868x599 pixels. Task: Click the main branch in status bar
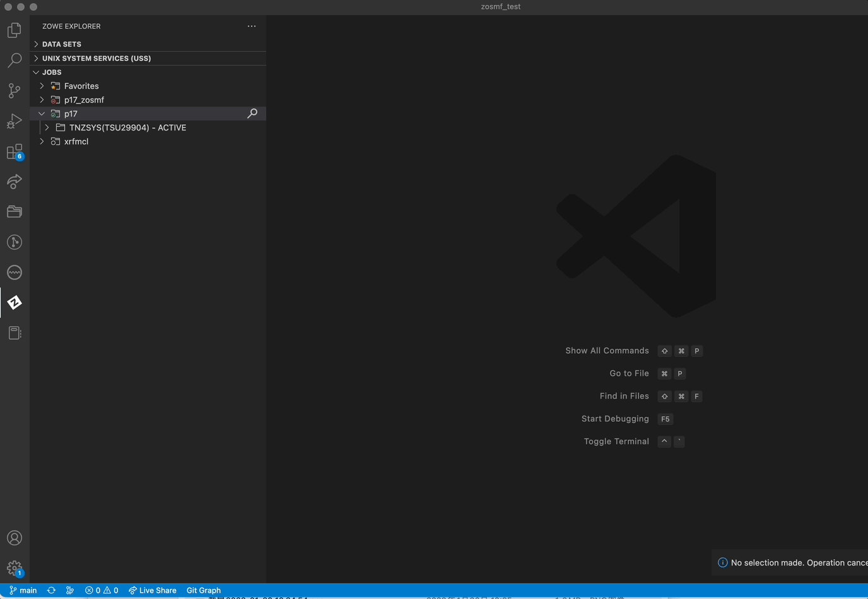coord(23,590)
